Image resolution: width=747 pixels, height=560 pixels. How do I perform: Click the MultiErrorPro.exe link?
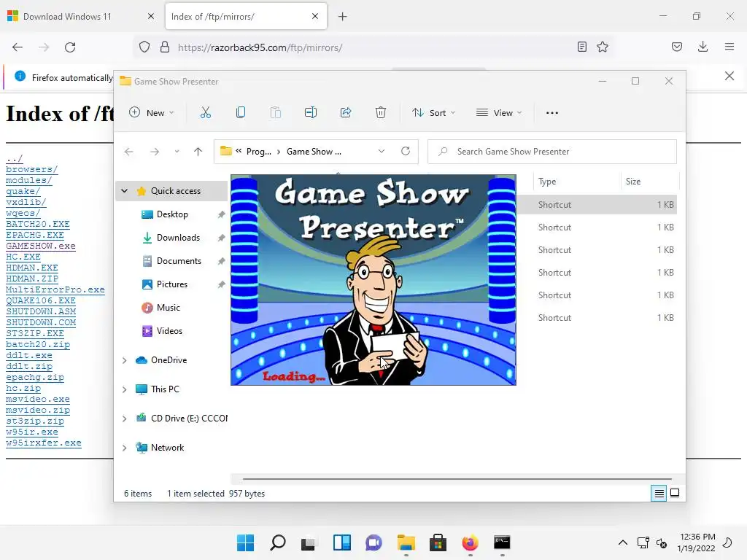[55, 289]
